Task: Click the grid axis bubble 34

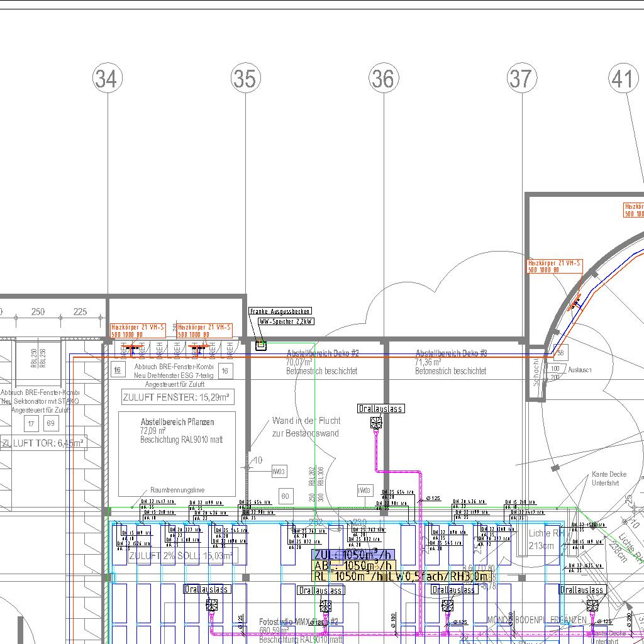Action: [106, 79]
